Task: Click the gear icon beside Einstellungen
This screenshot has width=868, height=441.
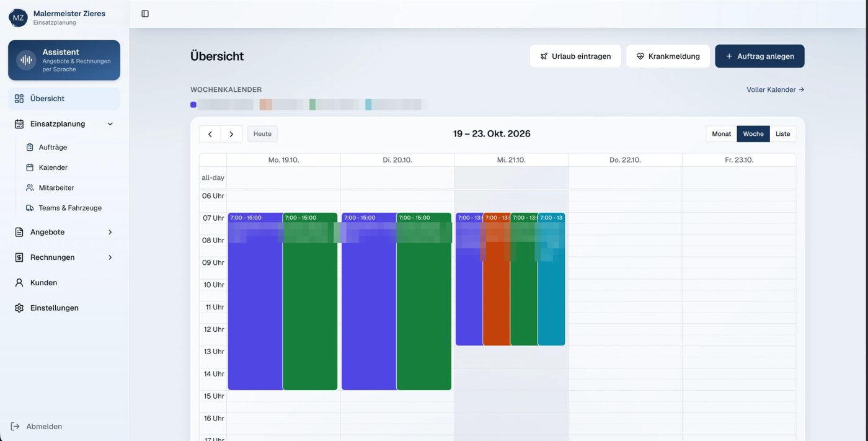Action: tap(19, 308)
